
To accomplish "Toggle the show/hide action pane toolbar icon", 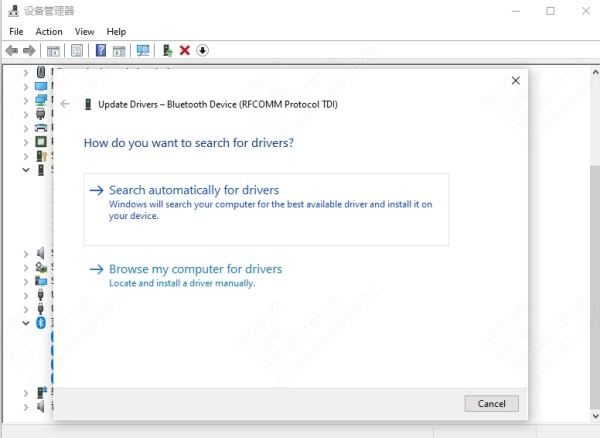I will coord(119,50).
